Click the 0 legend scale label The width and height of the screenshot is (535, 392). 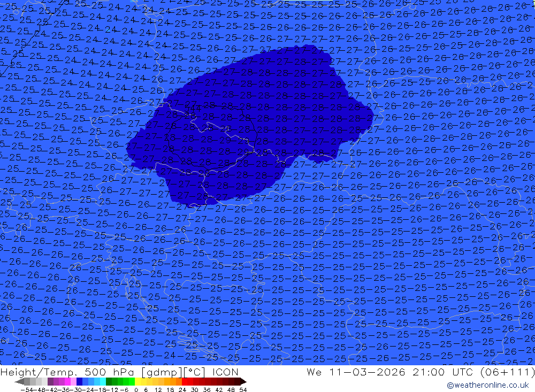[x=136, y=390]
